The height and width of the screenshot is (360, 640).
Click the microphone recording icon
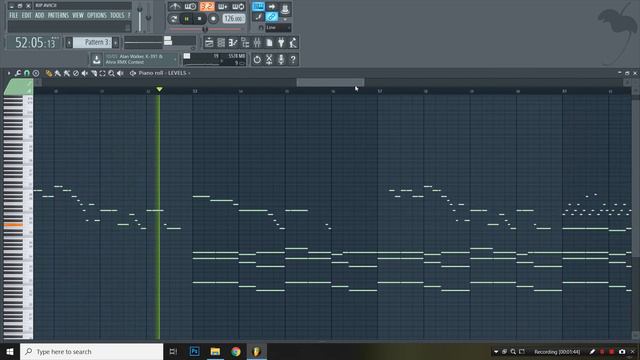(281, 60)
